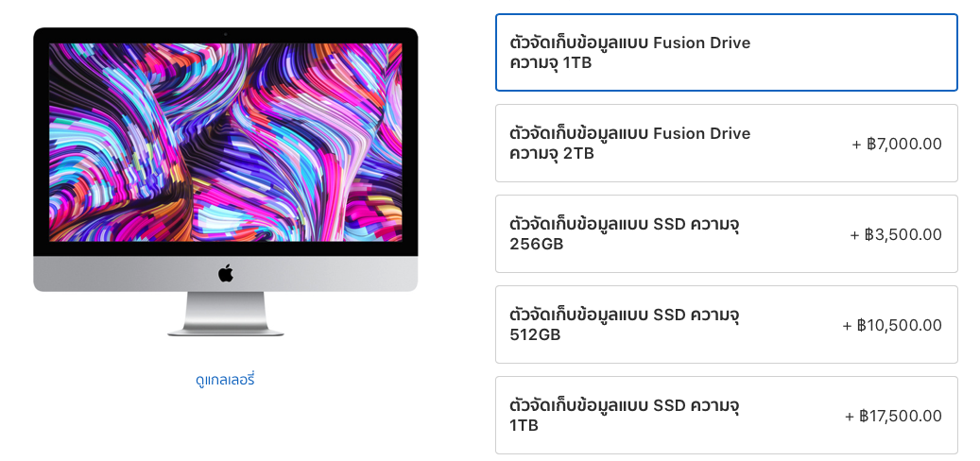Click the black bezel below the iMac display

226,248
